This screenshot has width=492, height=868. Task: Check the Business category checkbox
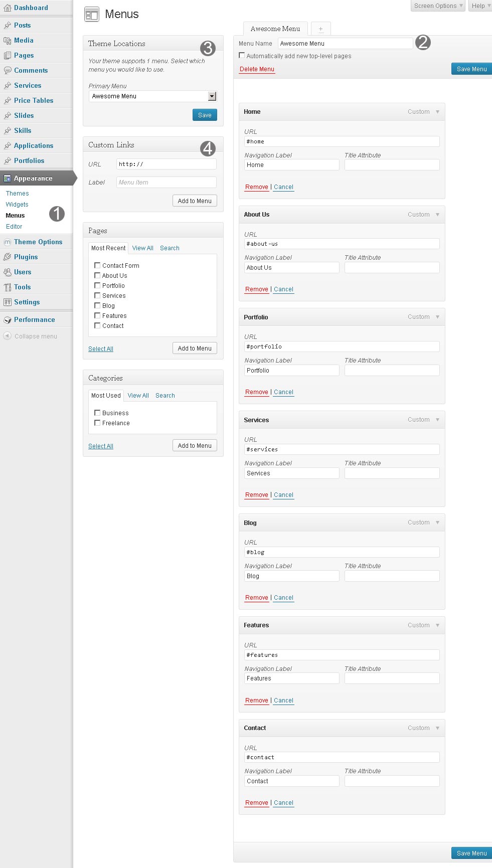tap(97, 413)
